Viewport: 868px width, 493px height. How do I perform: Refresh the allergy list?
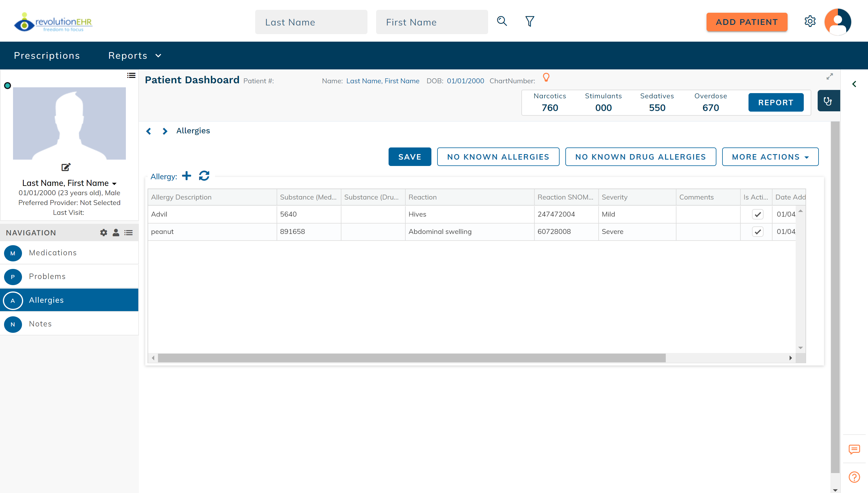pos(204,176)
